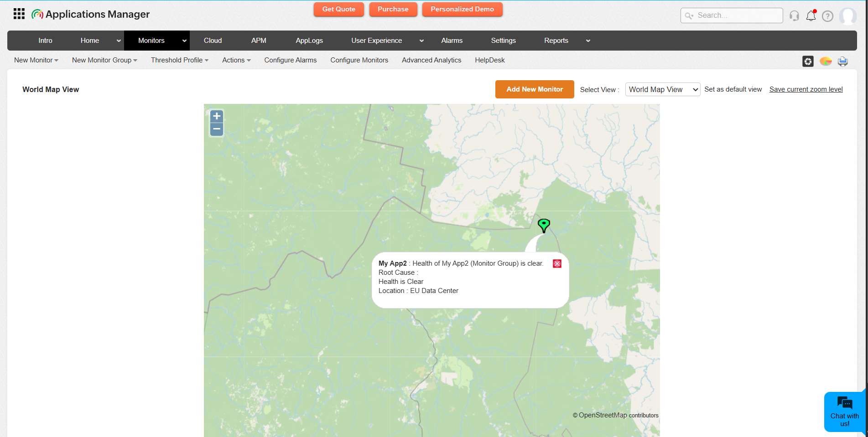
Task: Zoom in with the map plus control
Action: point(216,116)
